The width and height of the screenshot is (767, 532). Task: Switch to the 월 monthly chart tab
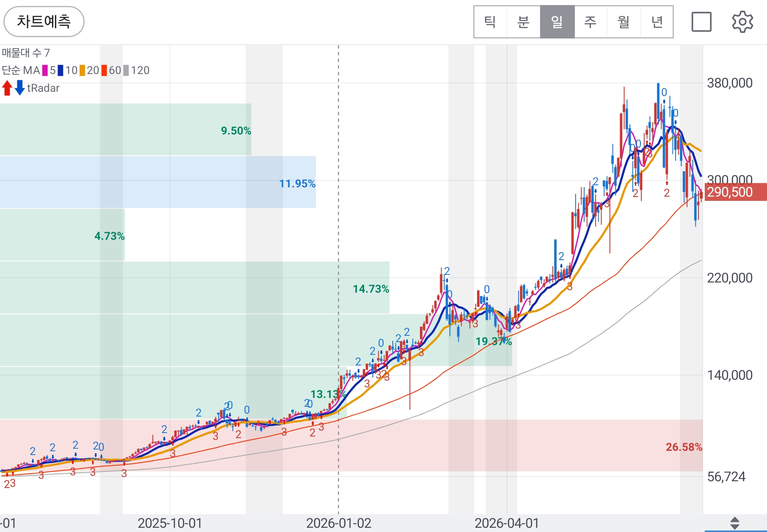[624, 22]
